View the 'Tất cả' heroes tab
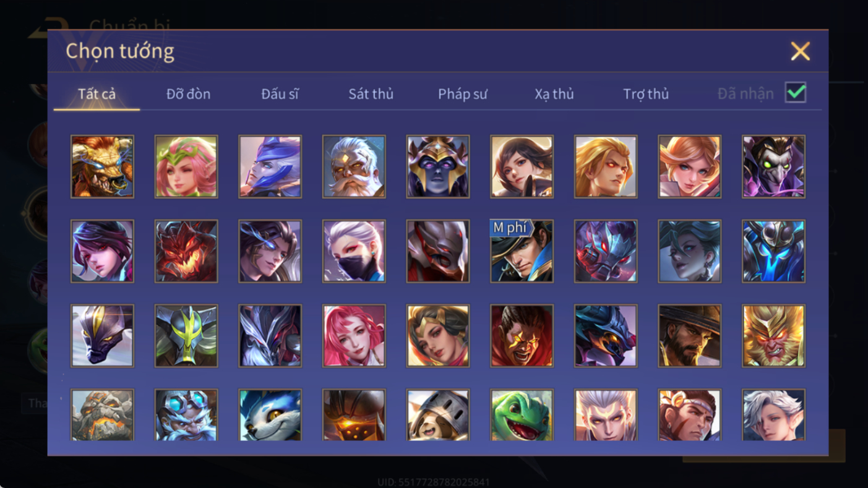 coord(97,94)
